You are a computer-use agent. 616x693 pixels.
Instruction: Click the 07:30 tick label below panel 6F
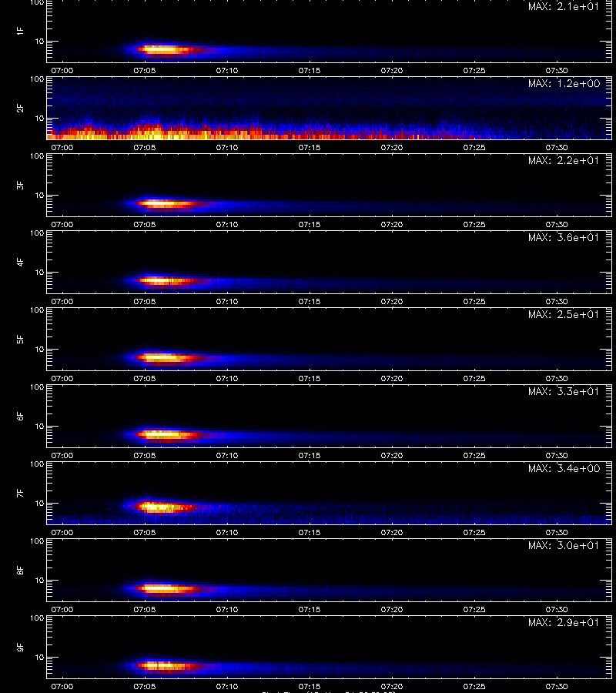tap(557, 455)
